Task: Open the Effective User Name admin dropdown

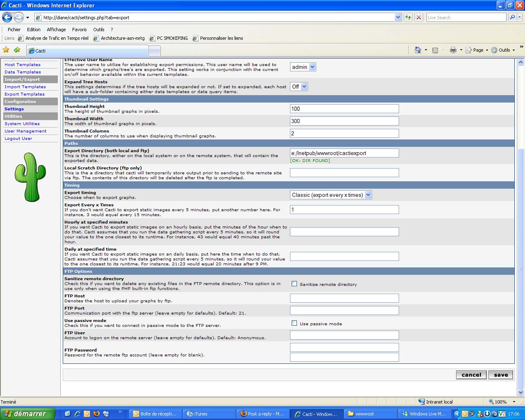Action: (303, 67)
